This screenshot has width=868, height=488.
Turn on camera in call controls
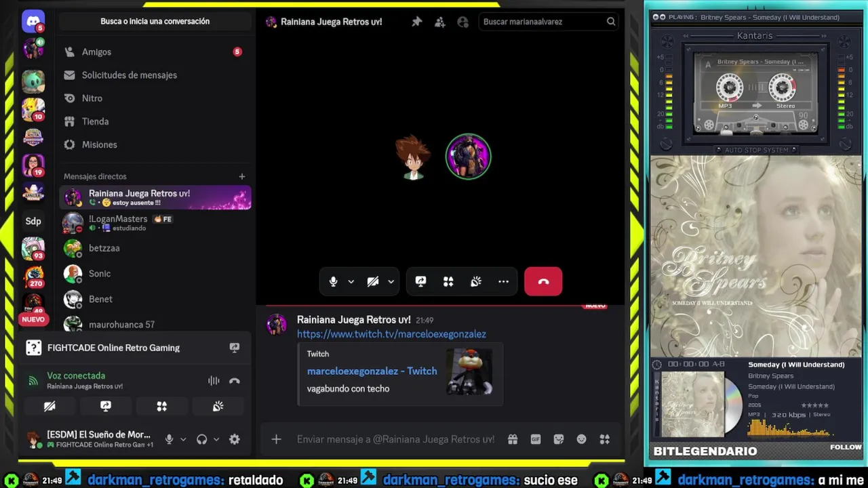tap(373, 281)
